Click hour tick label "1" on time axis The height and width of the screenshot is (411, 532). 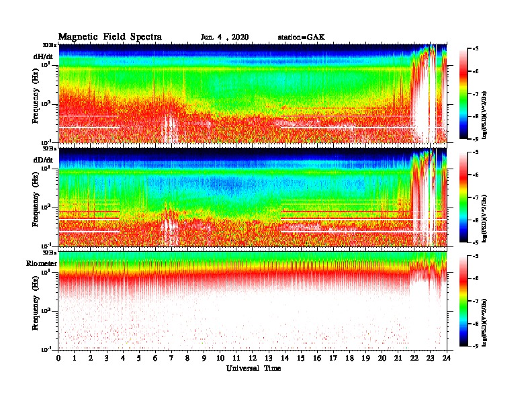click(x=75, y=358)
